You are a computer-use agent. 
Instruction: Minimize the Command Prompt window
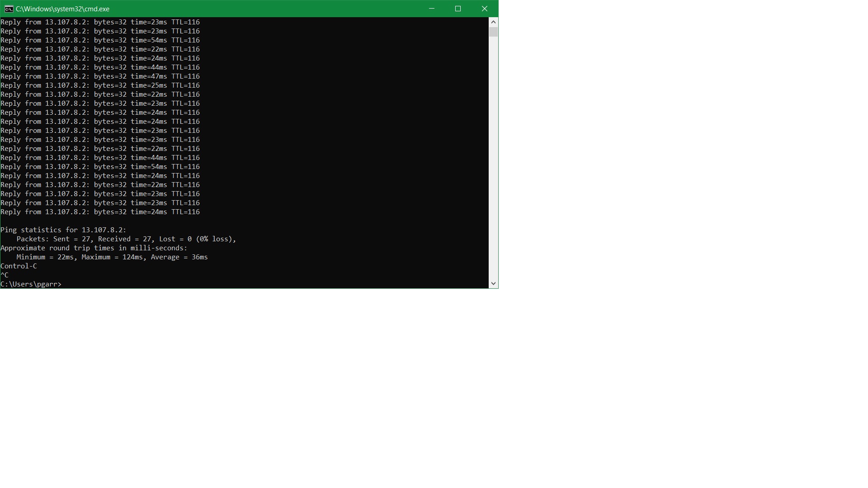pos(432,9)
